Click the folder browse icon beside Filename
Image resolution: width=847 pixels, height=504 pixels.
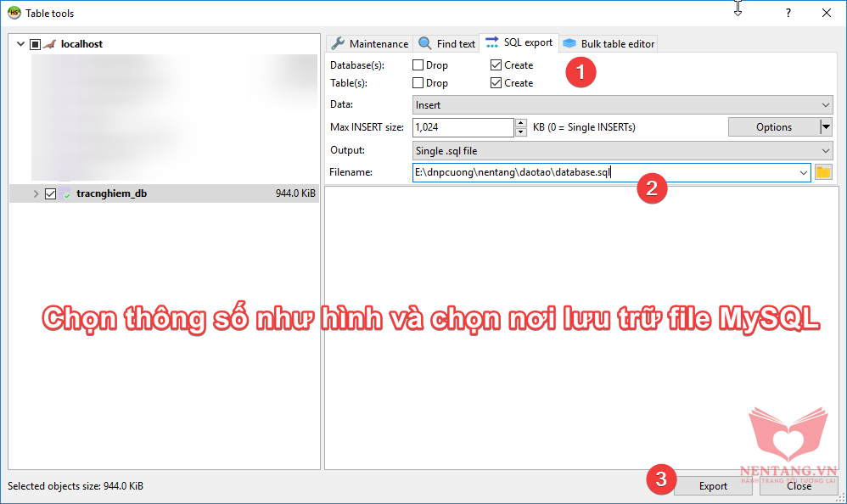(823, 172)
